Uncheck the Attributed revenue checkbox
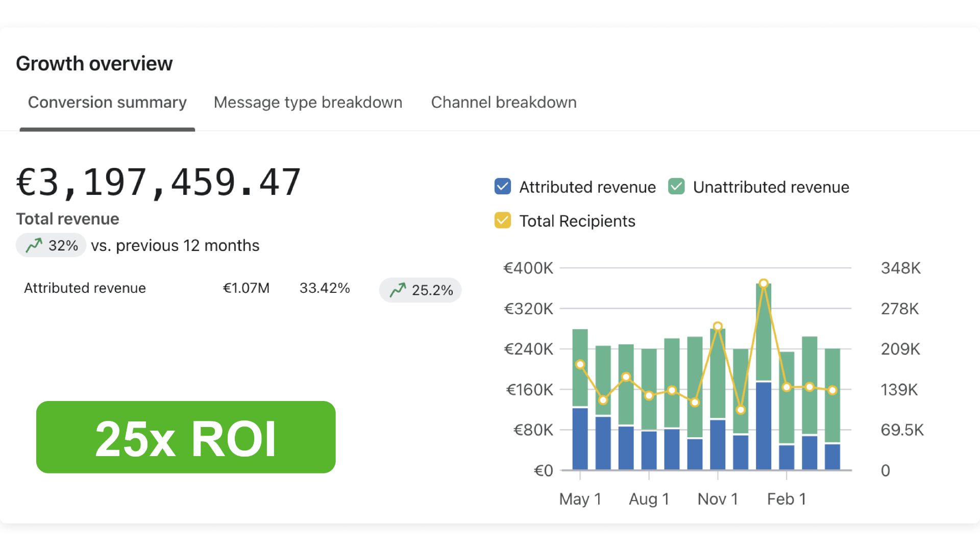Screen dimensions: 980x551 click(x=503, y=187)
